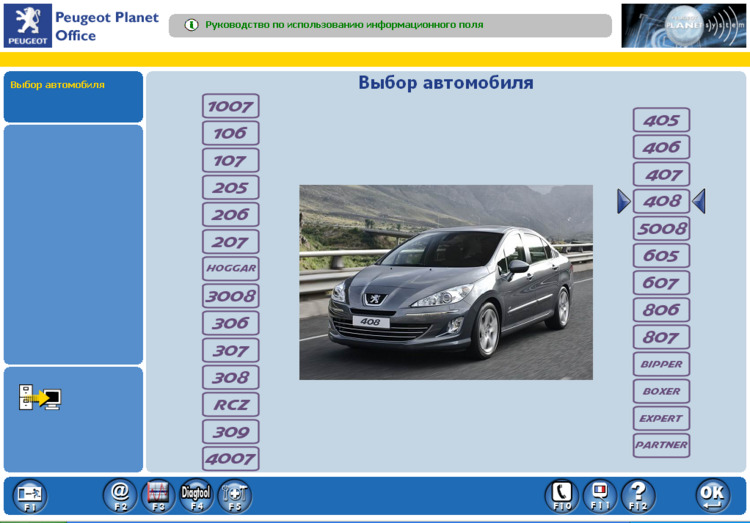Choose the 206 model button
The height and width of the screenshot is (523, 750).
(231, 214)
